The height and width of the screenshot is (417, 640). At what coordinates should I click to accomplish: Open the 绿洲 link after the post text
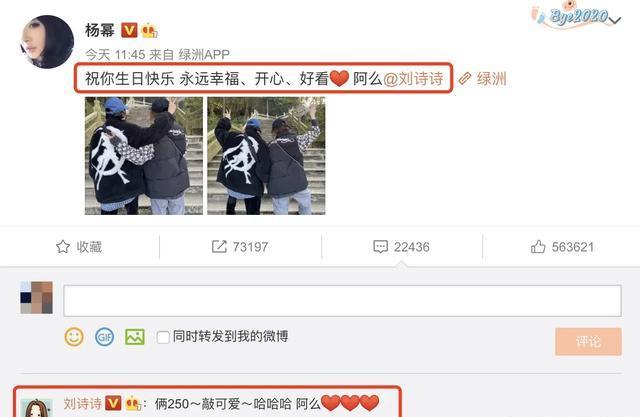[x=482, y=79]
